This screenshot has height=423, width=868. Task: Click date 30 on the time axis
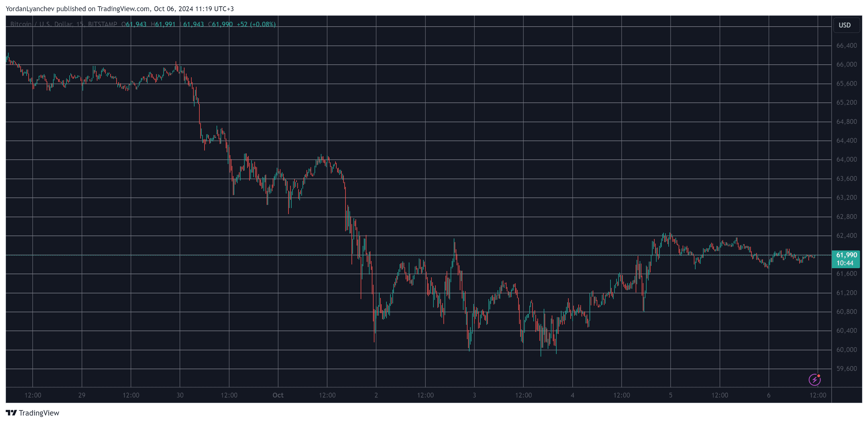pos(180,395)
